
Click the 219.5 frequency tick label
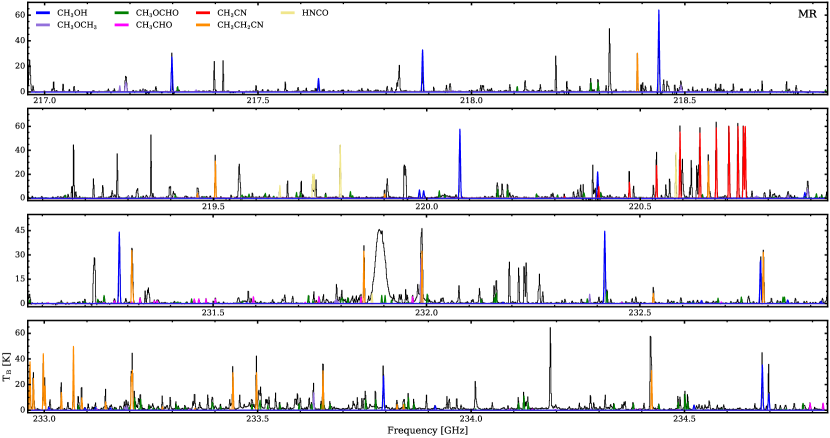click(213, 207)
